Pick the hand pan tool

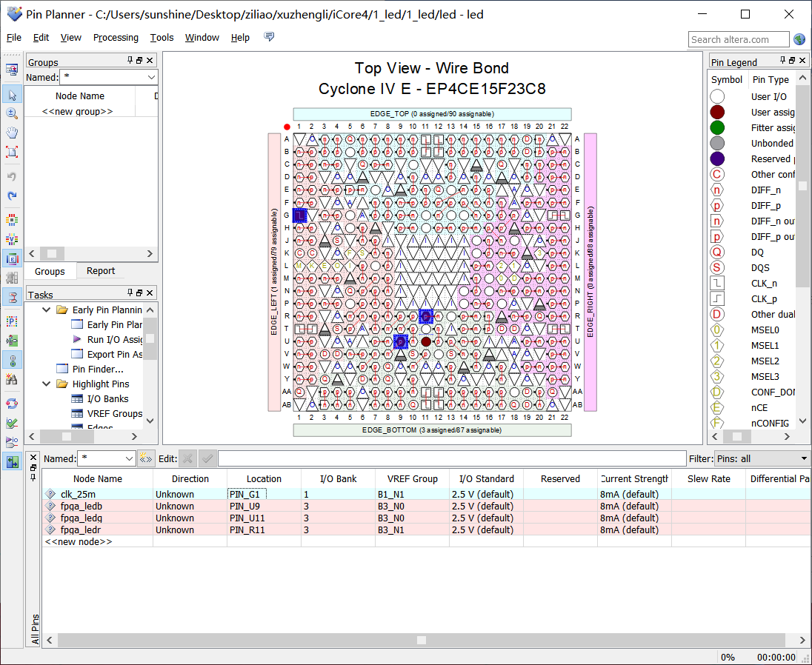(12, 133)
